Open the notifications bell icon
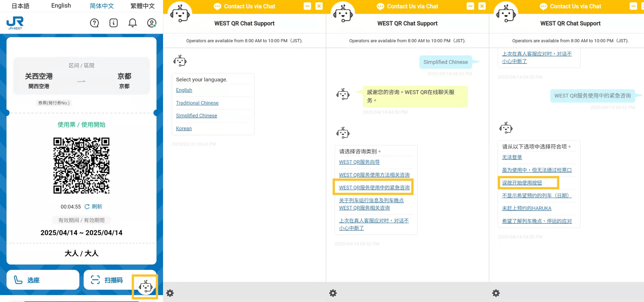Screen dimensions: 644x302 point(132,23)
